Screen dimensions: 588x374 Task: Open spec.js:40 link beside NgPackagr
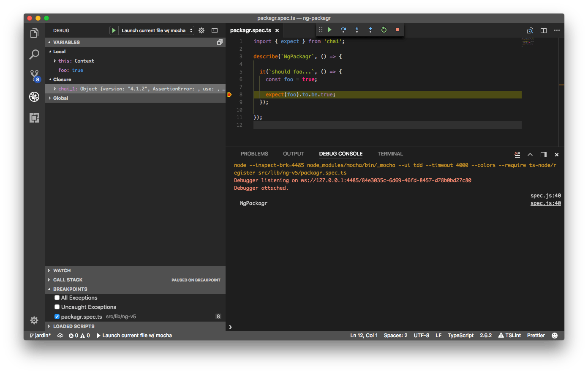[546, 203]
